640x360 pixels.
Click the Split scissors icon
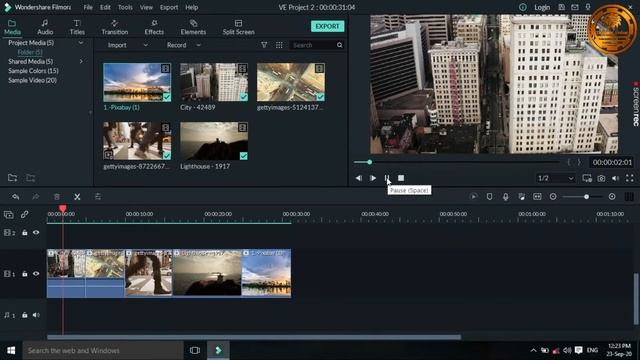[x=77, y=197]
